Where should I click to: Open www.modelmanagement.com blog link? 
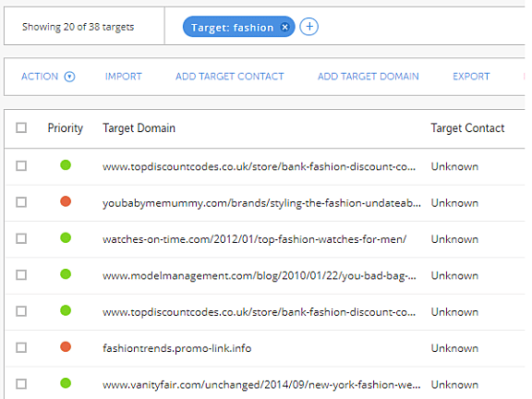pyautogui.click(x=260, y=276)
